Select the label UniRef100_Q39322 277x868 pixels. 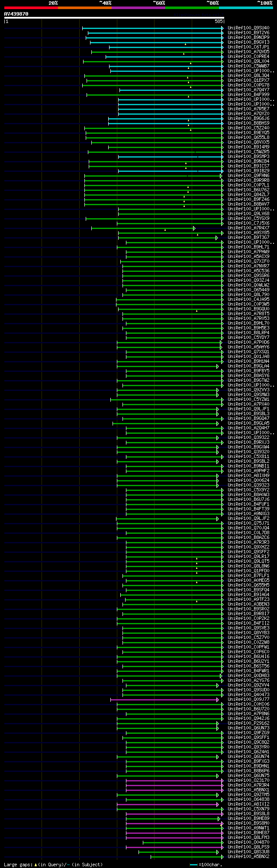pos(248,437)
